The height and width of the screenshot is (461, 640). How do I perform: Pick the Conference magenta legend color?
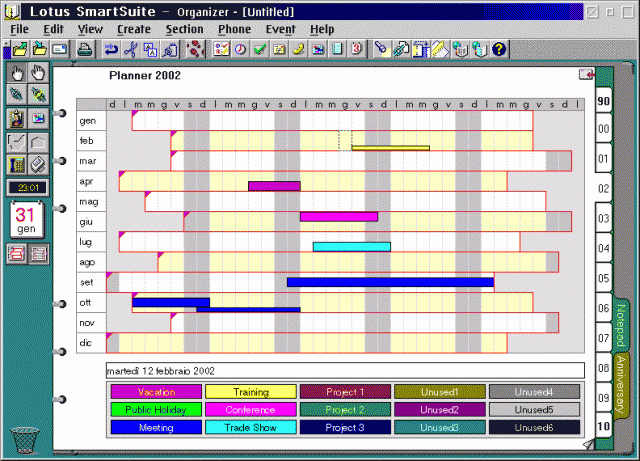251,410
